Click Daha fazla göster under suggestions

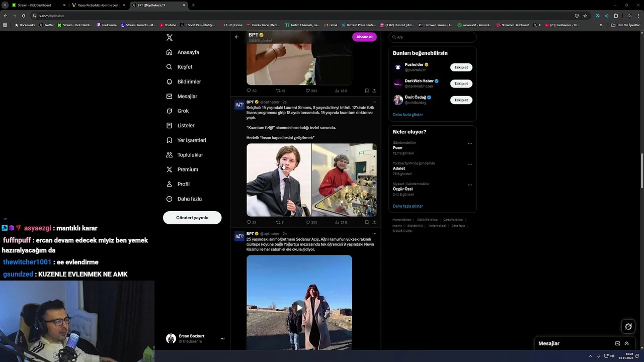[x=408, y=115]
